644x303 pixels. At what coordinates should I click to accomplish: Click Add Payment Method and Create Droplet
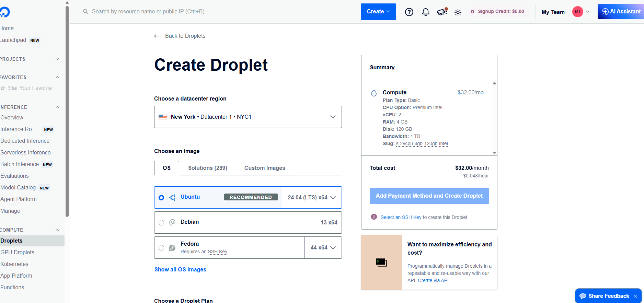(429, 196)
